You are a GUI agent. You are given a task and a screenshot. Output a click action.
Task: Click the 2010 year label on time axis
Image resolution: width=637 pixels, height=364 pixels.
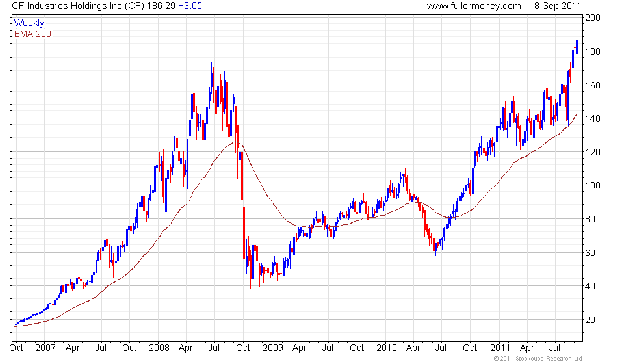(386, 348)
